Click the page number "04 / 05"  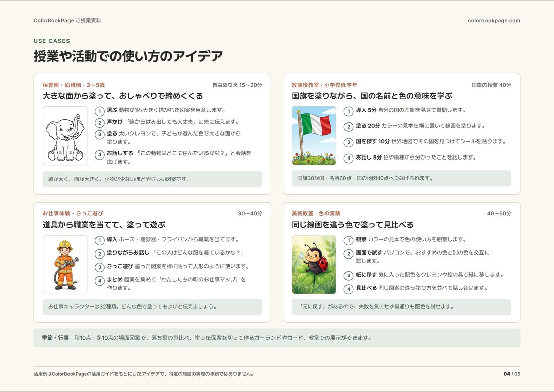pos(512,374)
